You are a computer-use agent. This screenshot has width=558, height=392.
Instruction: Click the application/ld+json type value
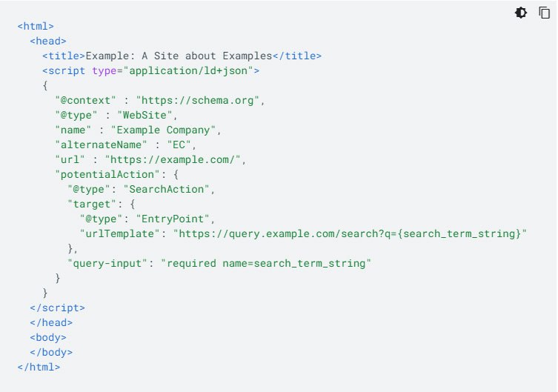click(188, 71)
